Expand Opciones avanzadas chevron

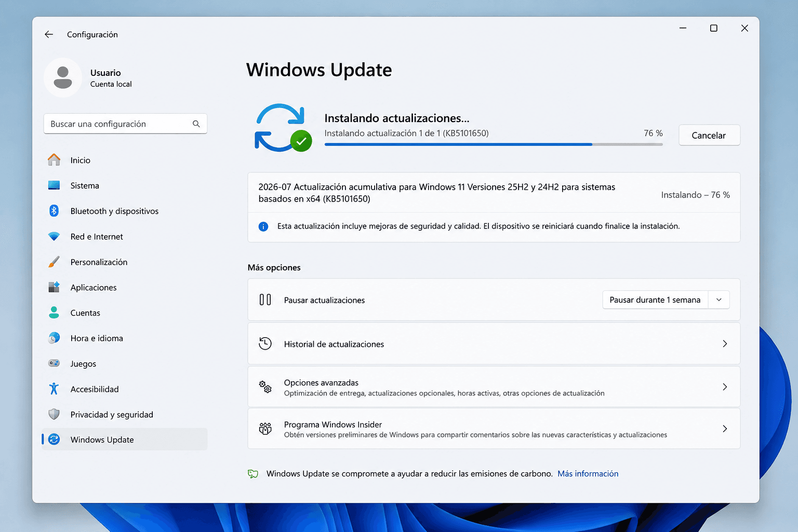coord(725,387)
